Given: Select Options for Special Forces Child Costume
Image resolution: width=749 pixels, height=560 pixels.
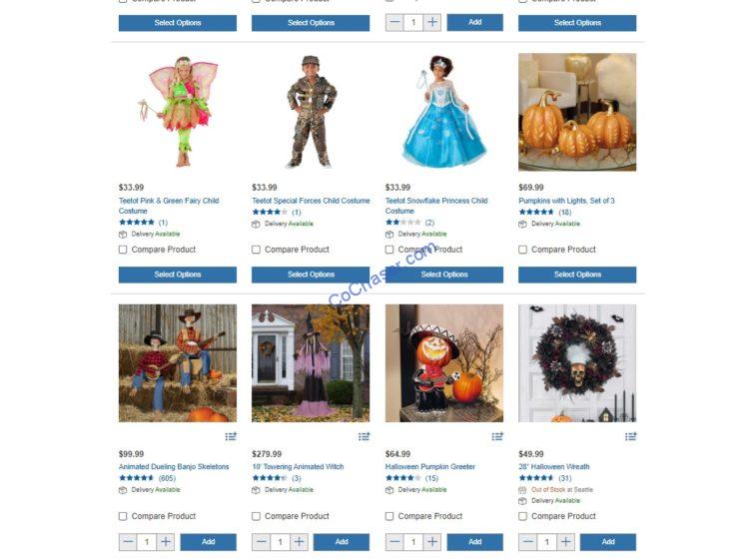Looking at the screenshot, I should point(311,275).
